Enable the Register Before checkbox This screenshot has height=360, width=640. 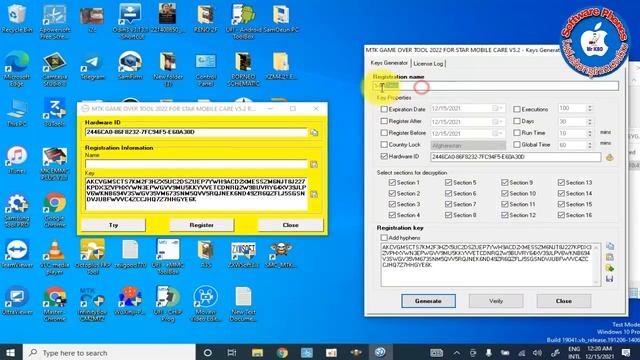384,133
